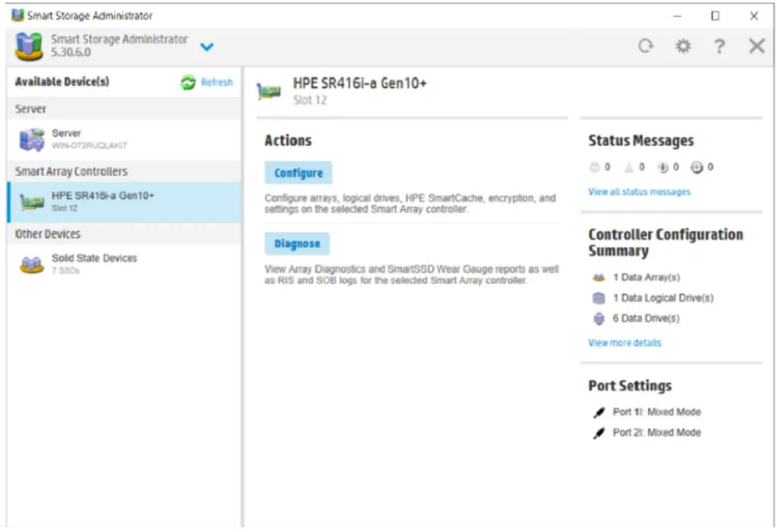
Task: Click the 'Other Devices' section header
Action: point(48,234)
